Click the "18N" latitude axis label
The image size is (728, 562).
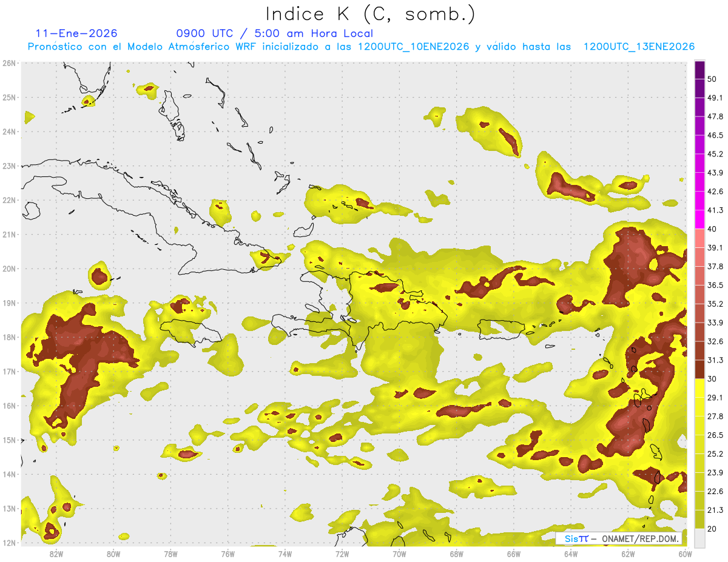(9, 337)
